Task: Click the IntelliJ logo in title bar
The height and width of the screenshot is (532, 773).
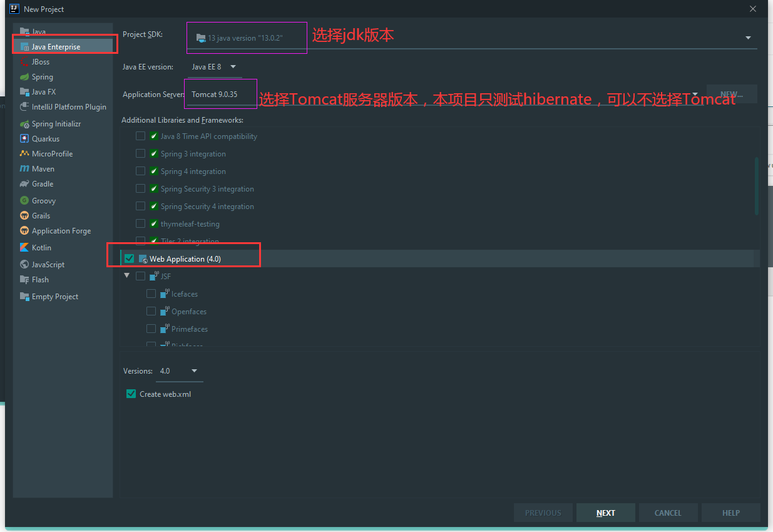Action: click(x=14, y=9)
